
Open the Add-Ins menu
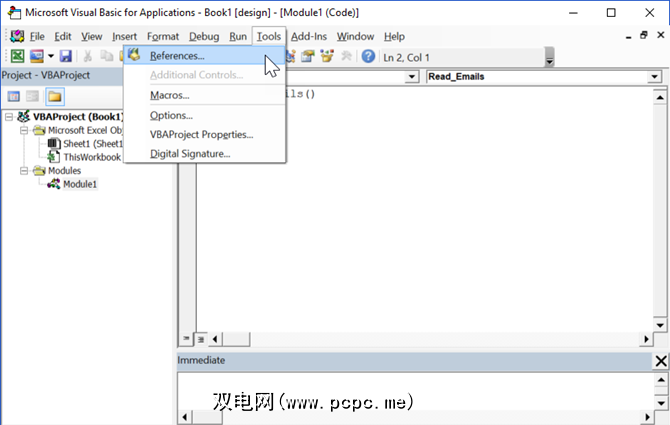coord(309,37)
